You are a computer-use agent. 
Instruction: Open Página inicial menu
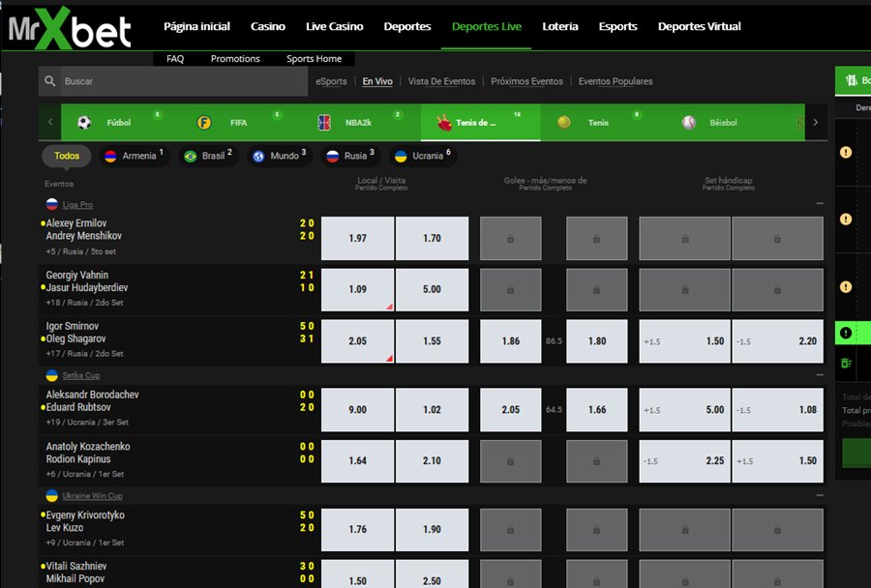click(196, 26)
